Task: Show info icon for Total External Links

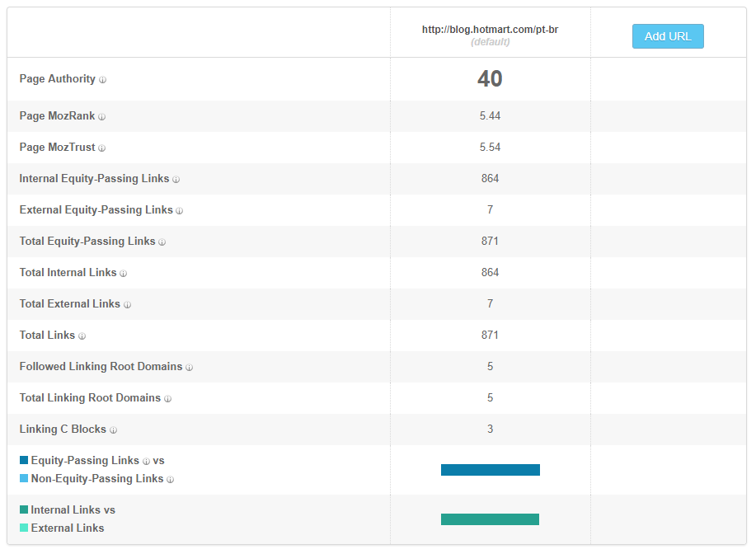Action: [x=127, y=305]
